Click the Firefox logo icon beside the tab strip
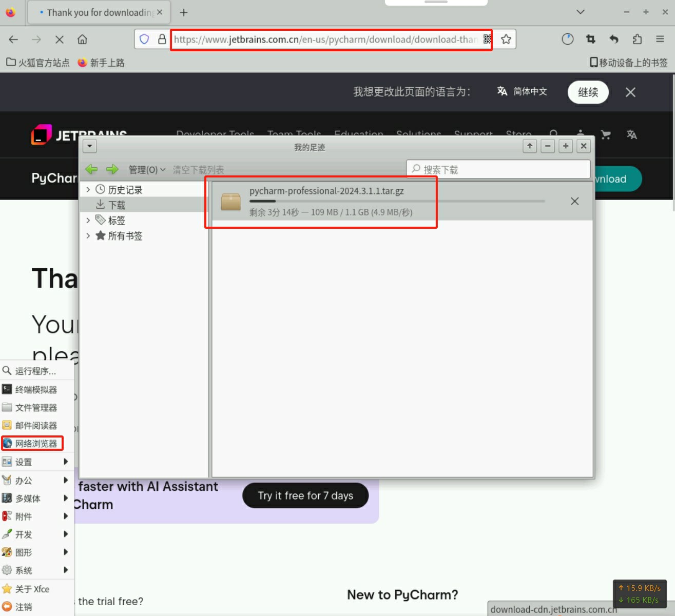Image resolution: width=675 pixels, height=616 pixels. tap(10, 12)
